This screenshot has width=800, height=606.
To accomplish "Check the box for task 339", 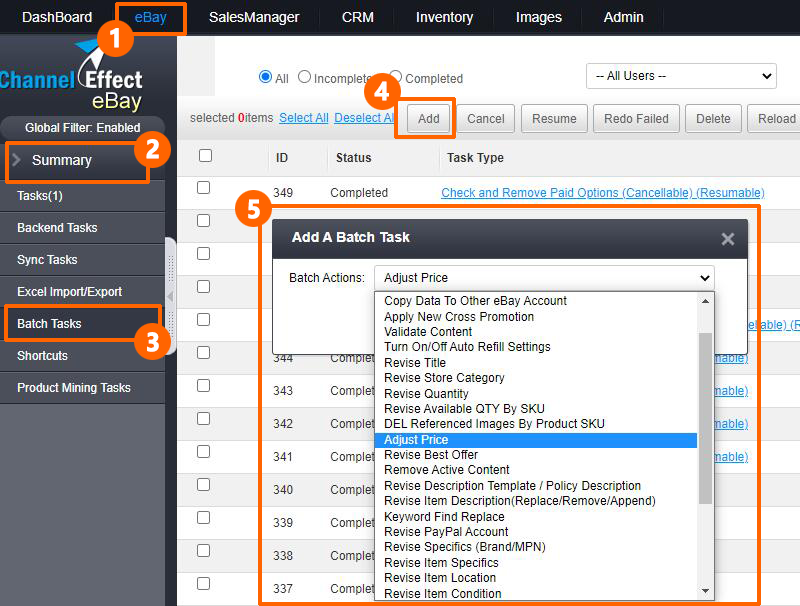I will tap(204, 518).
